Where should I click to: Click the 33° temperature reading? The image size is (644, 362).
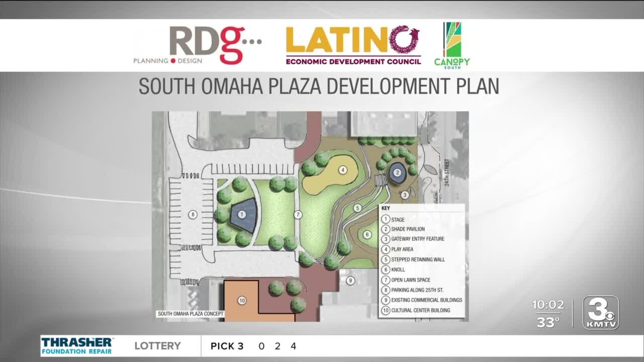548,323
